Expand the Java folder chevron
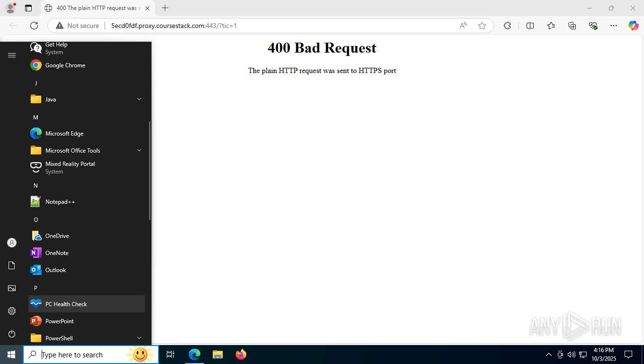 [139, 99]
